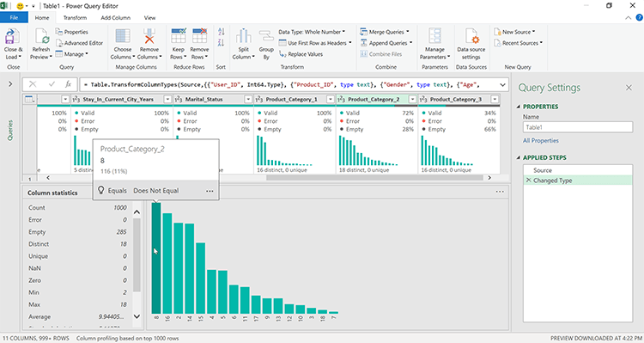Switch to the View tab
Screen dimensions: 644x343
pos(149,18)
